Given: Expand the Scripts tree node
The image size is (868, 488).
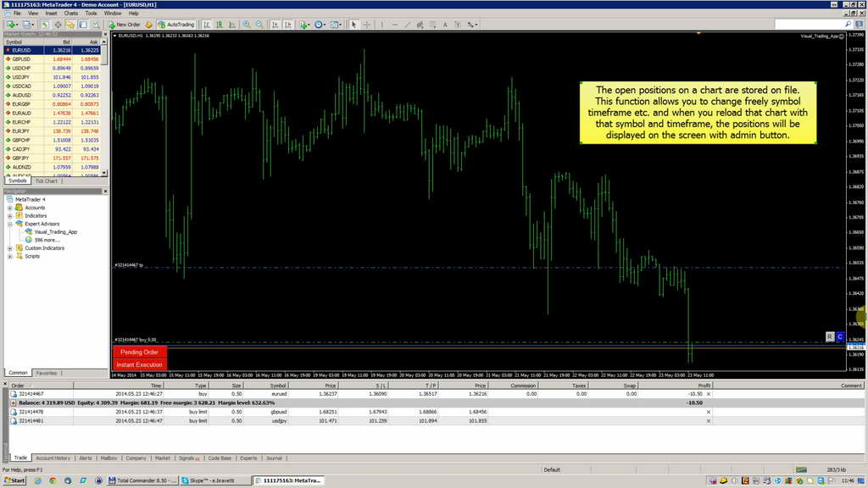Looking at the screenshot, I should point(9,256).
